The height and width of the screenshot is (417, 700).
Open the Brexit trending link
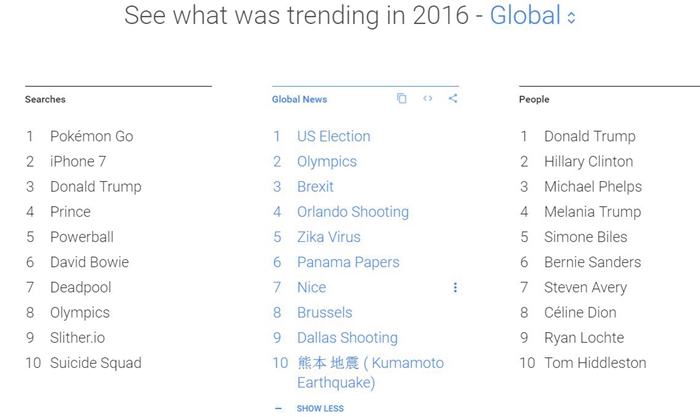tap(315, 187)
